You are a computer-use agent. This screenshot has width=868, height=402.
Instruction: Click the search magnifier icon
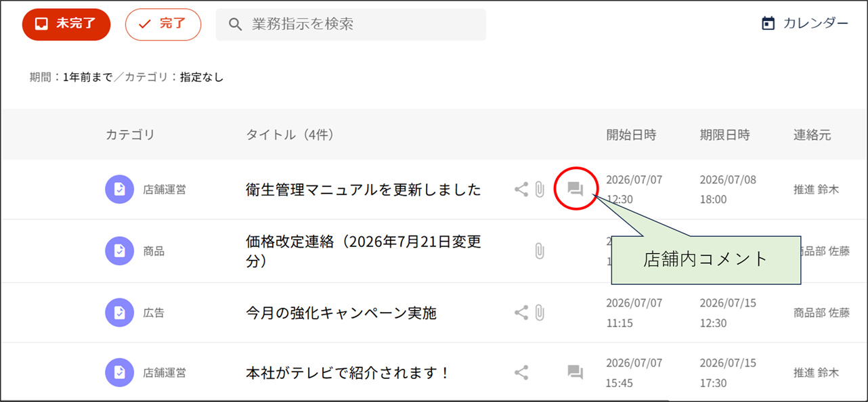click(235, 24)
